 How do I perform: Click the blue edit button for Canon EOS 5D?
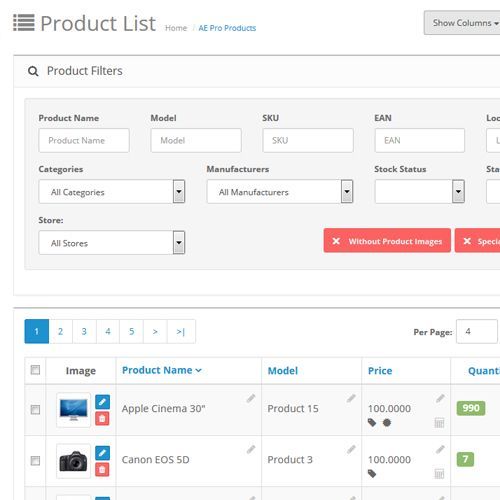102,453
